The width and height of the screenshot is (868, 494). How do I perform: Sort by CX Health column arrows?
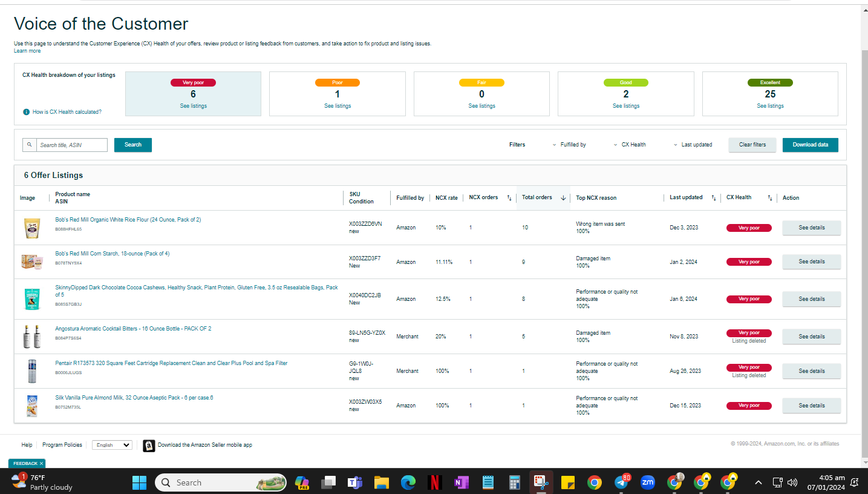tap(770, 198)
